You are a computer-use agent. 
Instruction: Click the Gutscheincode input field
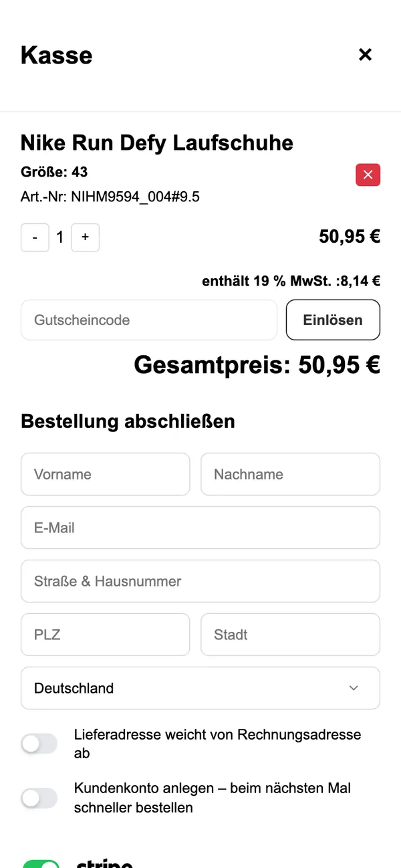coord(149,320)
